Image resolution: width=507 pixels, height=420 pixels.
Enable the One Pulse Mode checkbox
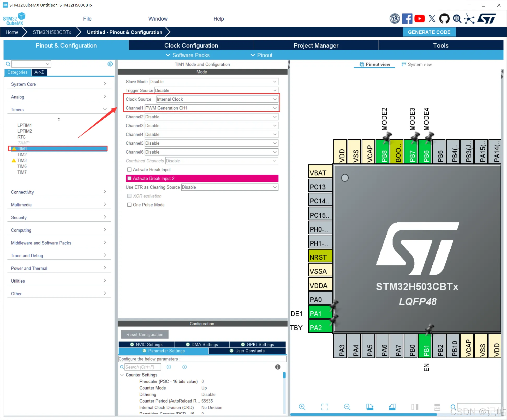click(x=129, y=205)
